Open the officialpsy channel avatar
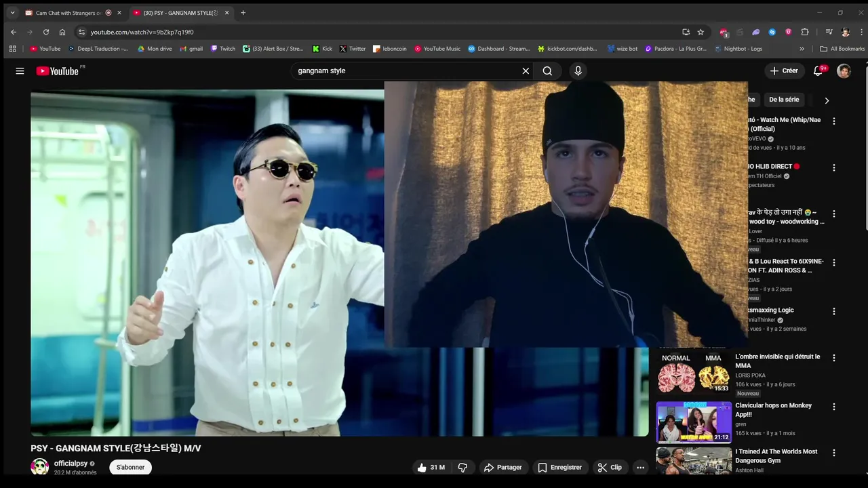868x488 pixels. pos(40,467)
